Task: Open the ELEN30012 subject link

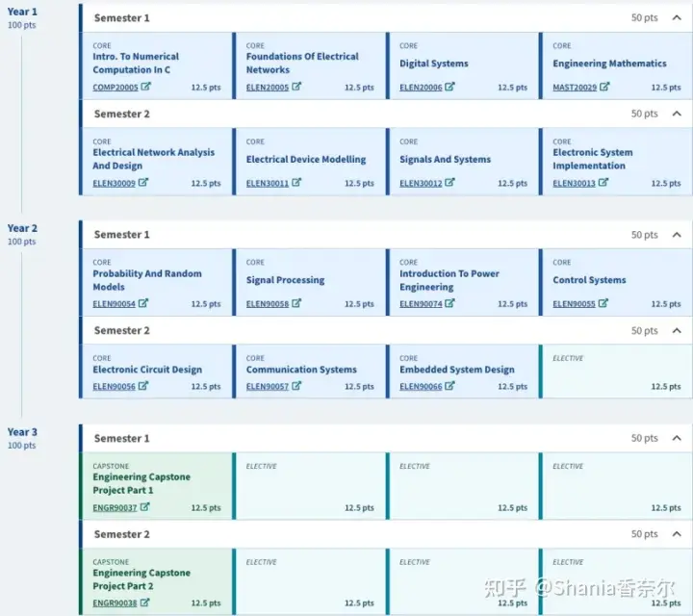Action: tap(421, 183)
